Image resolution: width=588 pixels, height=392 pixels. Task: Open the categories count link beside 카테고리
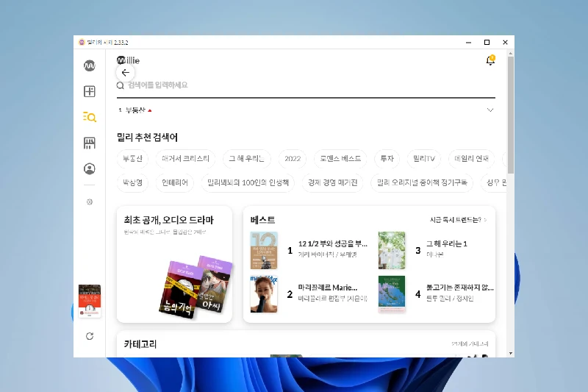[470, 344]
